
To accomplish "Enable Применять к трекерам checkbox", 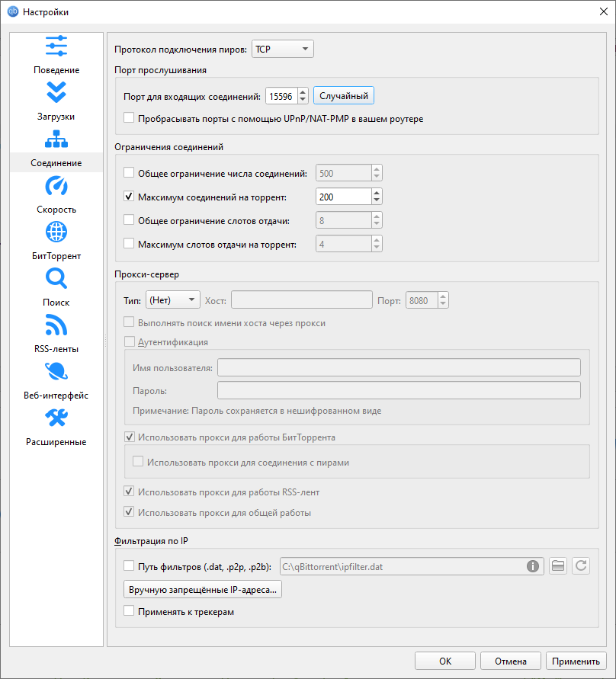I will tap(129, 611).
